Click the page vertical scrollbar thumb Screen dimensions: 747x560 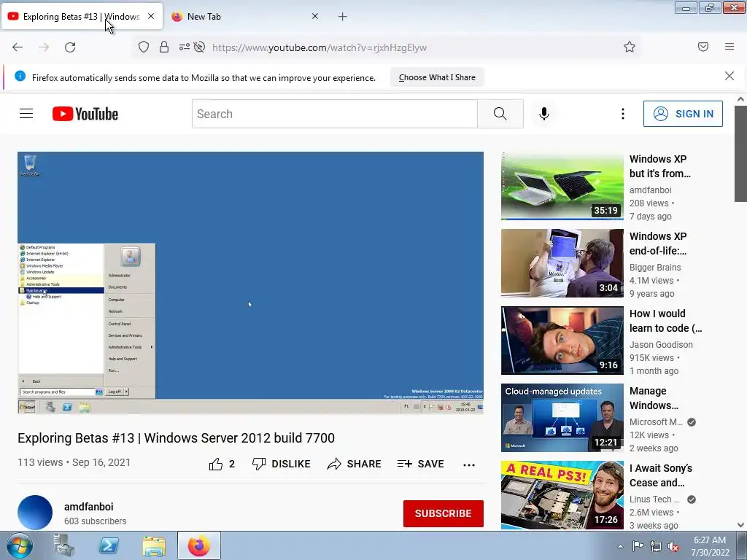click(x=740, y=154)
